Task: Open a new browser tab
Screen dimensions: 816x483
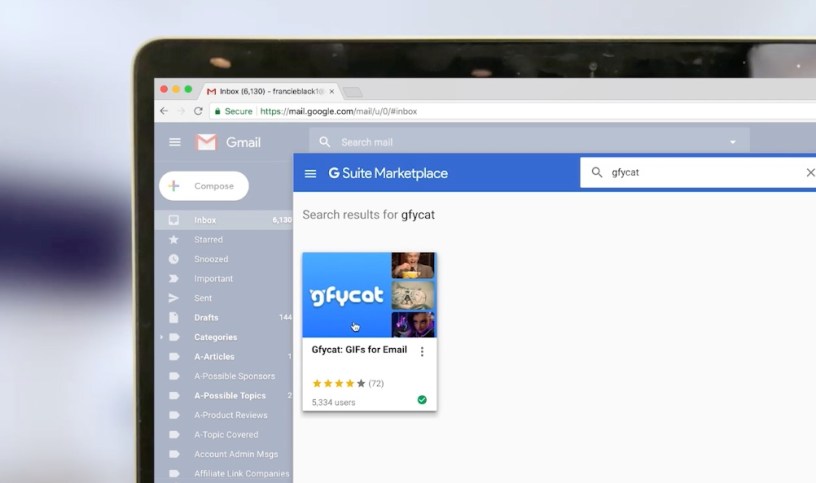Action: (x=353, y=93)
